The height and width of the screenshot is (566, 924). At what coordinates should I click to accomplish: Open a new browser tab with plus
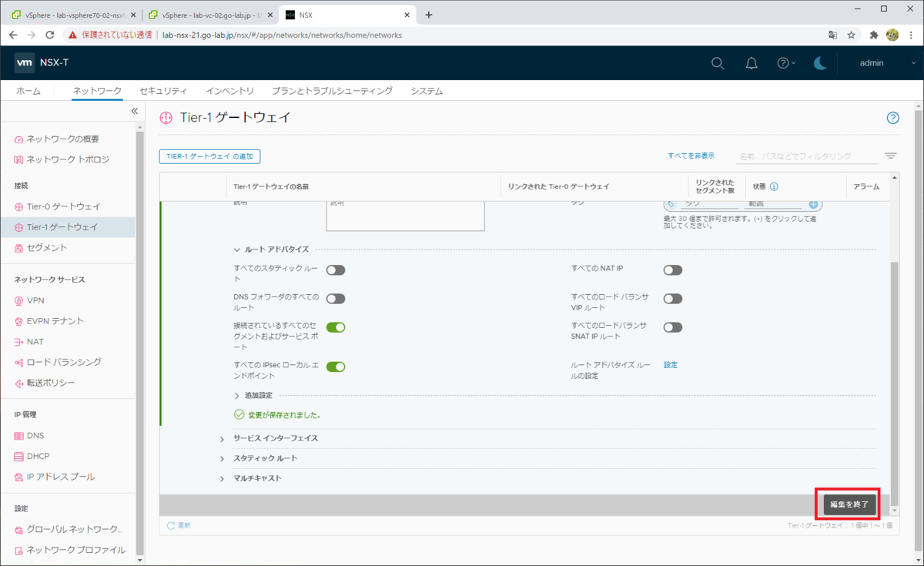pos(429,15)
